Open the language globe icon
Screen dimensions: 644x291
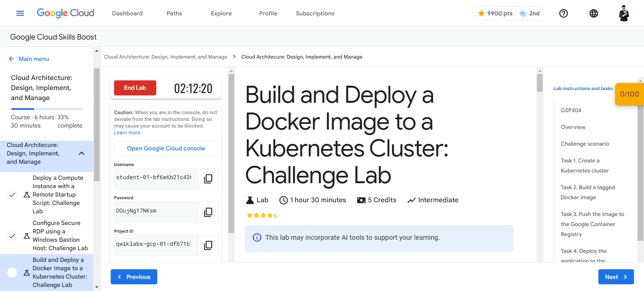pos(594,13)
